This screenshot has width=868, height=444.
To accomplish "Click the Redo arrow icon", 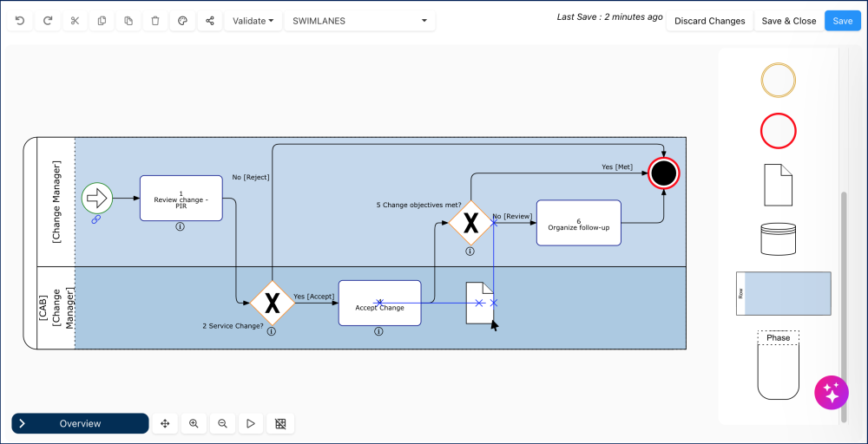I will 48,21.
